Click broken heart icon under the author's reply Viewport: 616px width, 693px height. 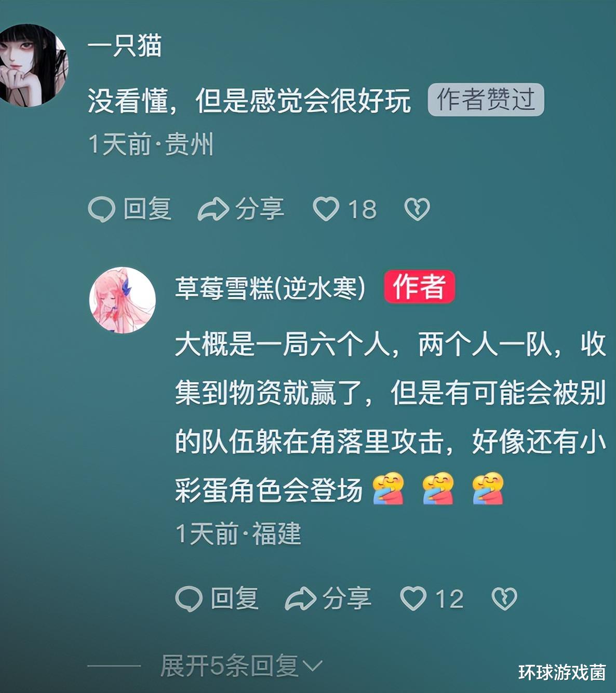(x=504, y=598)
